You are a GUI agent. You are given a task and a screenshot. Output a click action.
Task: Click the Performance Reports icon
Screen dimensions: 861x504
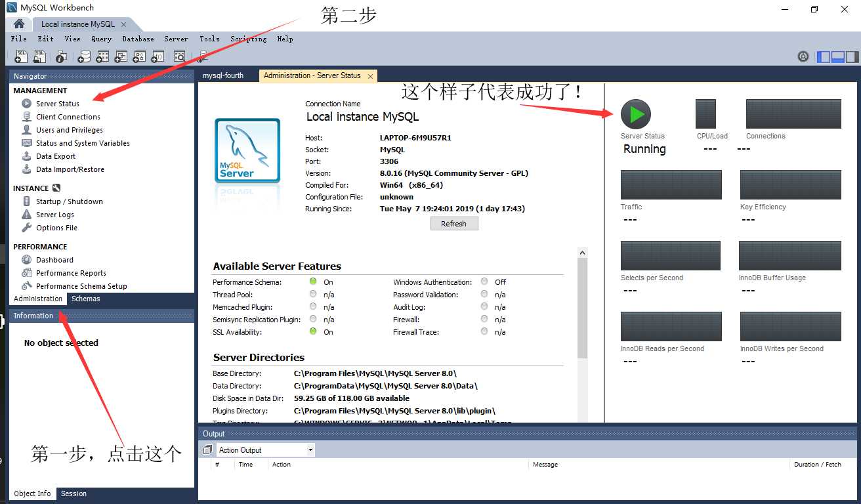pos(26,273)
